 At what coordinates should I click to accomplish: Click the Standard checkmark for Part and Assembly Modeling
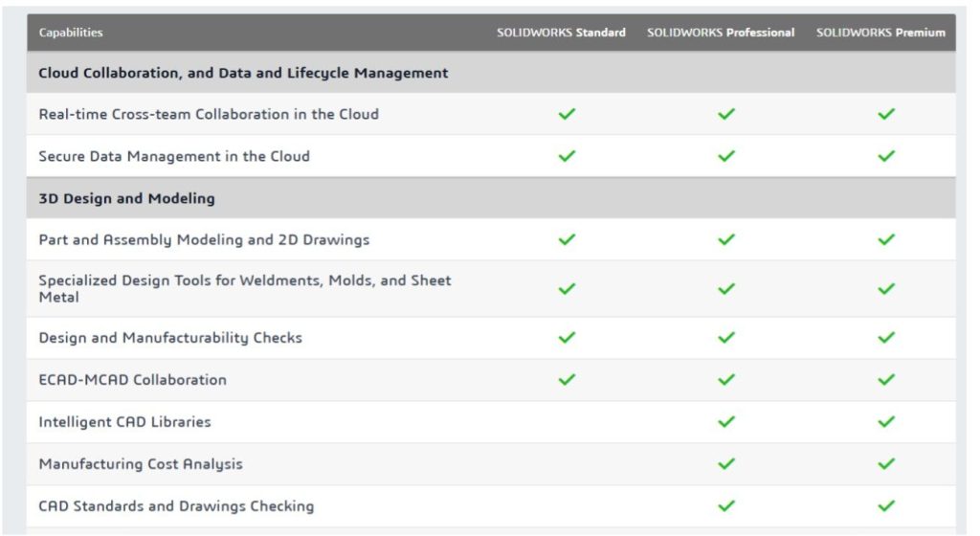(x=567, y=239)
